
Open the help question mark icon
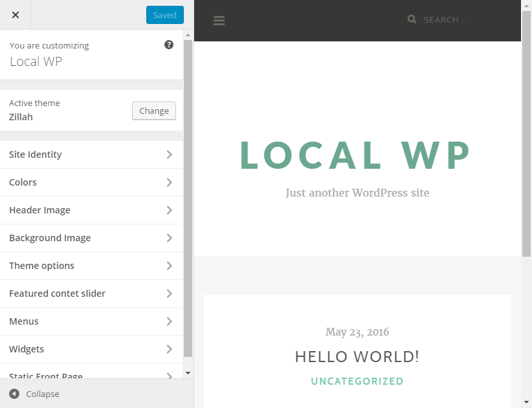(169, 45)
